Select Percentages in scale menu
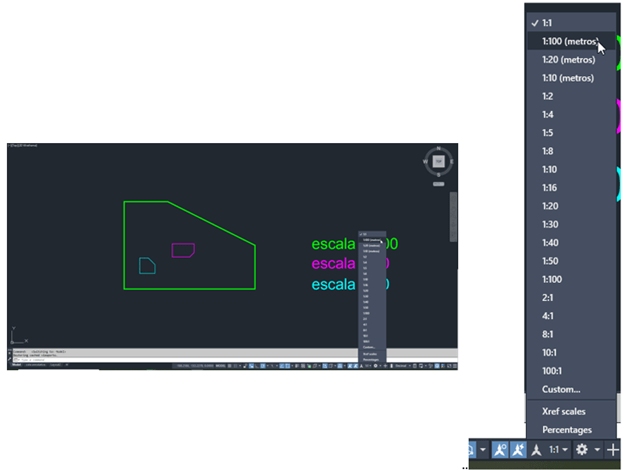This screenshot has width=628, height=470. click(566, 429)
